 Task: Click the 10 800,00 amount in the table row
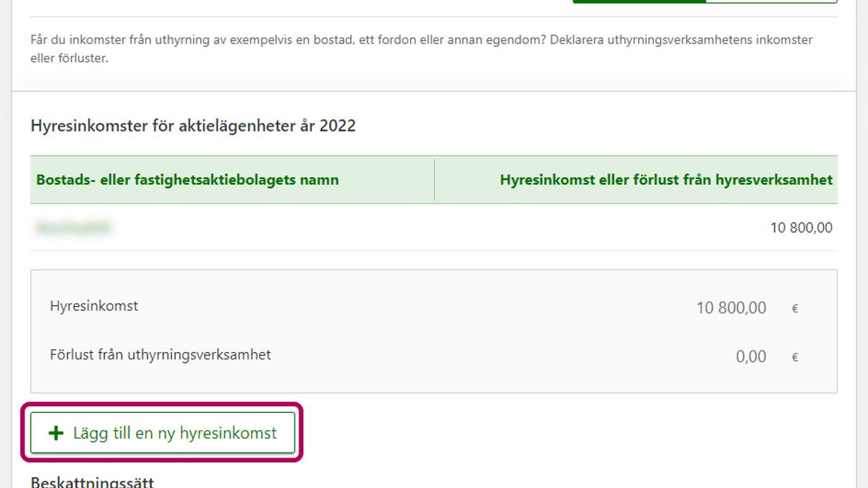pos(801,228)
